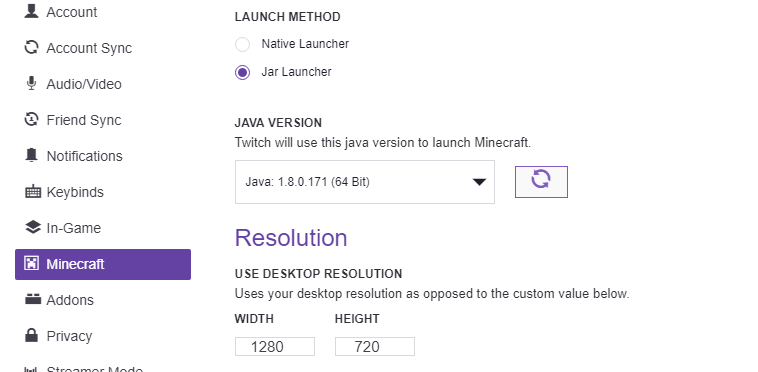The width and height of the screenshot is (758, 372).
Task: Click the Notifications bell icon
Action: click(31, 156)
